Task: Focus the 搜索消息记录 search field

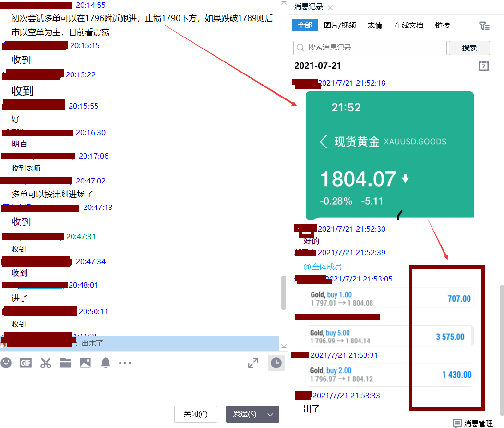Action: point(370,48)
